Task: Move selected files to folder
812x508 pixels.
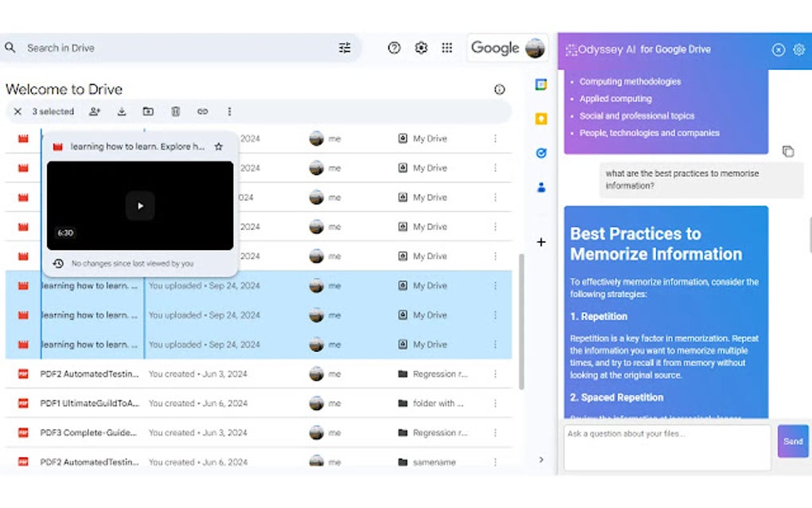Action: point(148,111)
